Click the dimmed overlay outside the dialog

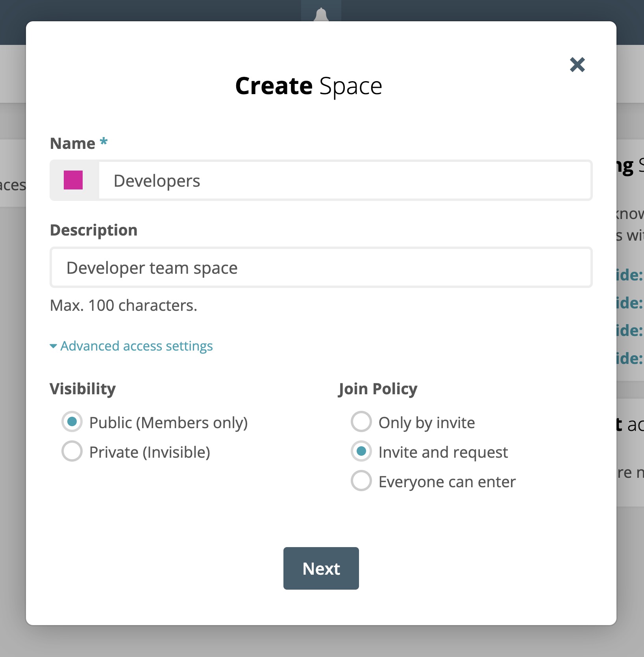(321, 646)
